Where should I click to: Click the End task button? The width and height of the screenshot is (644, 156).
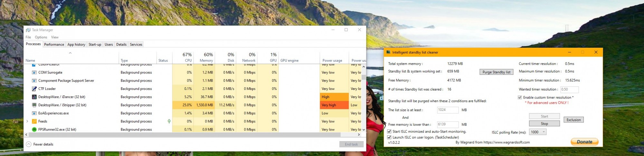pyautogui.click(x=351, y=144)
